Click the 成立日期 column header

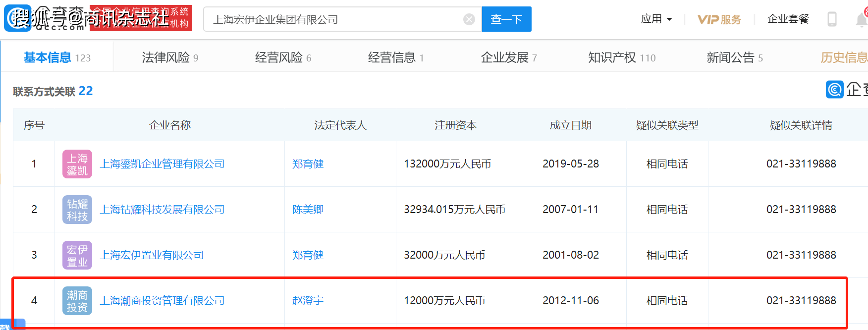tap(571, 125)
